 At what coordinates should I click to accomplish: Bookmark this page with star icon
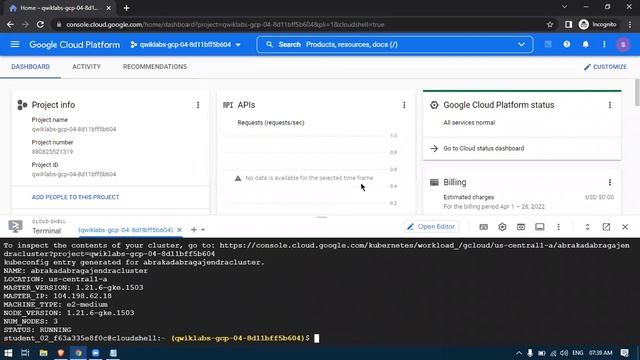pos(550,24)
